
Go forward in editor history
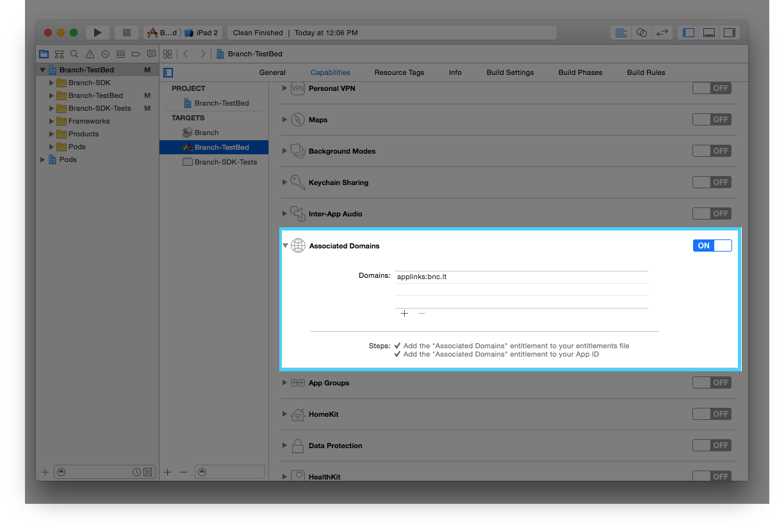coord(203,54)
